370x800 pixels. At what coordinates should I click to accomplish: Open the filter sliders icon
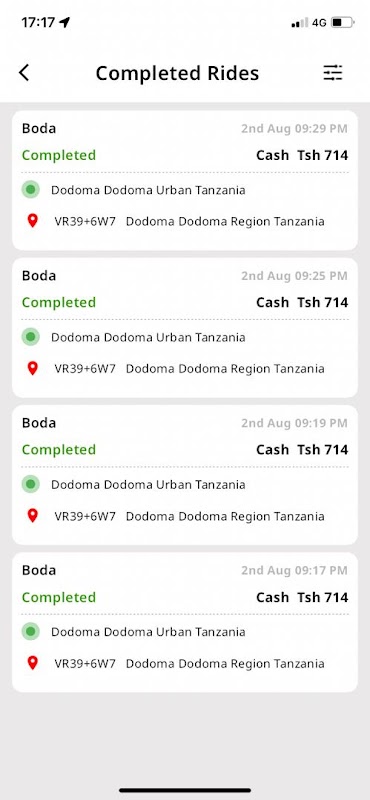(333, 73)
